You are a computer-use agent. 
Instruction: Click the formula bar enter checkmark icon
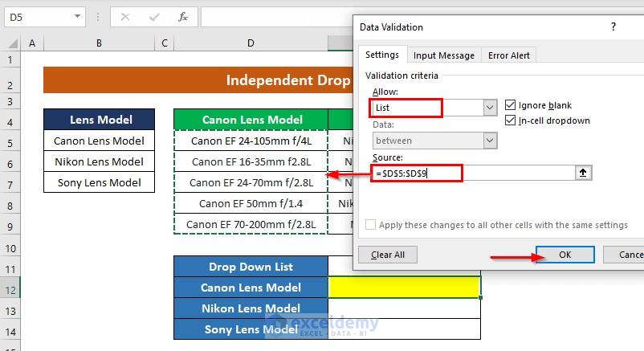[x=154, y=17]
